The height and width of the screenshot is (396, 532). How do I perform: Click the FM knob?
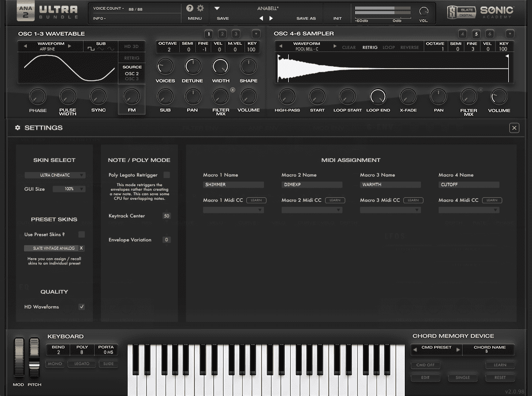pyautogui.click(x=132, y=97)
